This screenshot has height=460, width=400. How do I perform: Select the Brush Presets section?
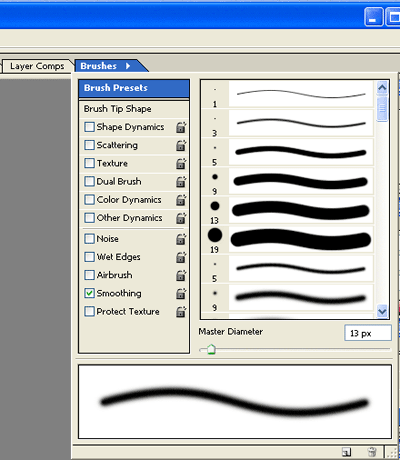134,88
